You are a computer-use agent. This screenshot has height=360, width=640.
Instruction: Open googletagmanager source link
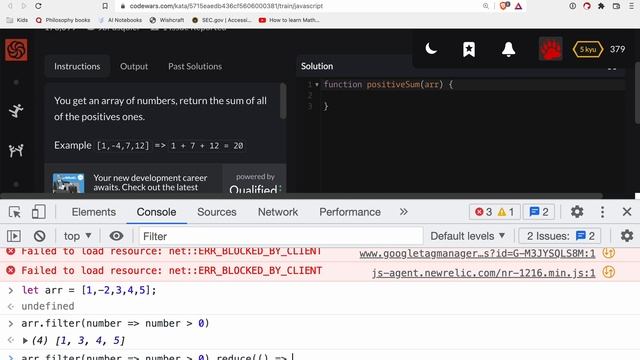coord(477,253)
